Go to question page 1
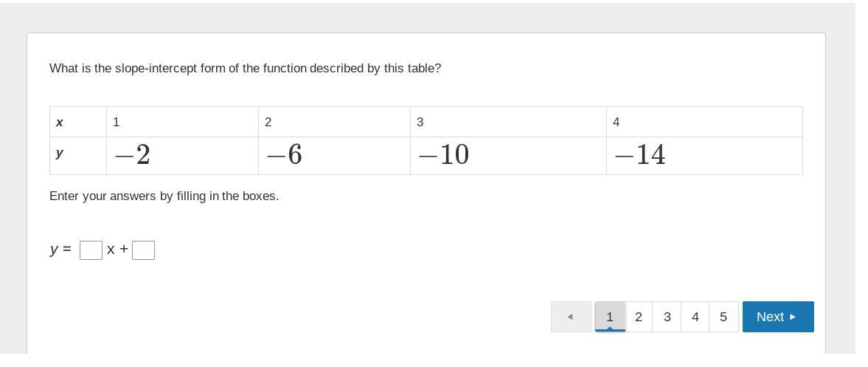 pos(610,317)
